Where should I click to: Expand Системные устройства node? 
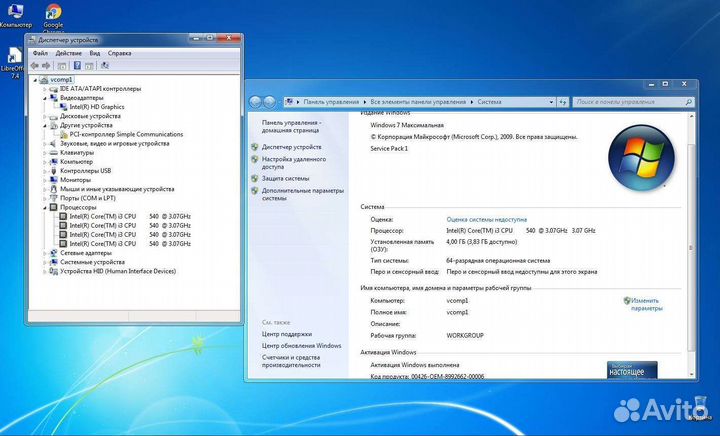tap(45, 262)
